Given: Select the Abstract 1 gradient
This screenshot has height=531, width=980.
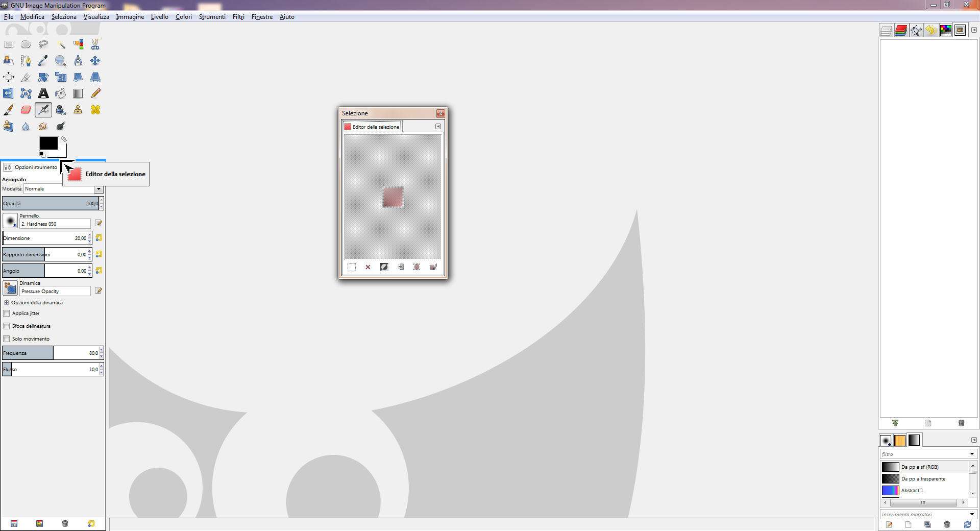Looking at the screenshot, I should point(912,491).
